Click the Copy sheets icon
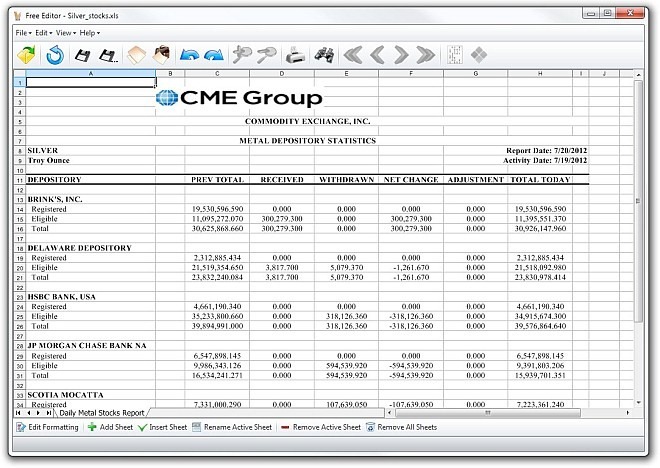This screenshot has height=468, width=660. [136, 55]
